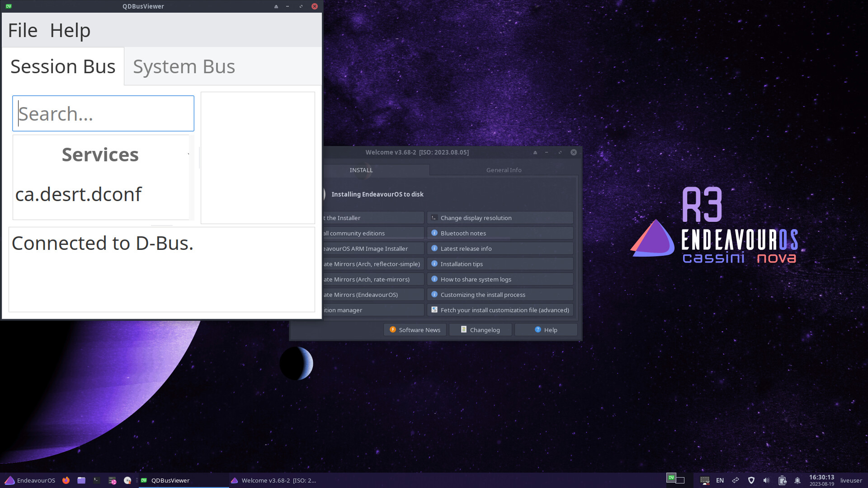The height and width of the screenshot is (488, 868).
Task: Click info icon beside How to share system logs
Action: pyautogui.click(x=434, y=279)
